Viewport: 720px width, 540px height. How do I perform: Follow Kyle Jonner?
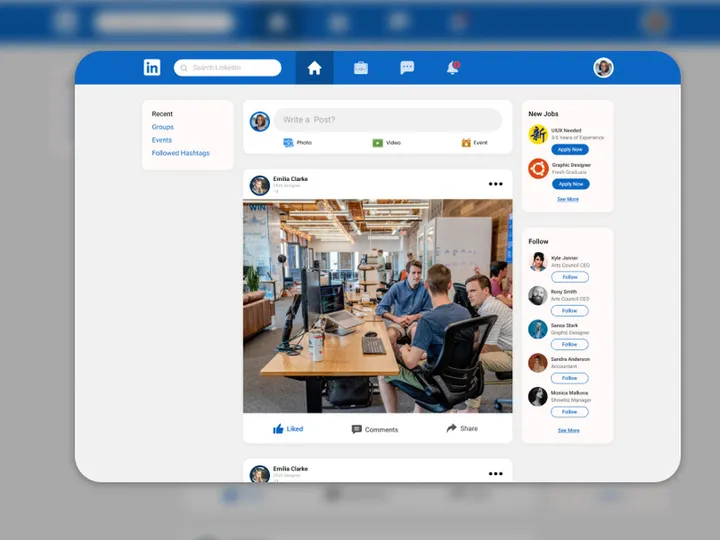(x=570, y=277)
